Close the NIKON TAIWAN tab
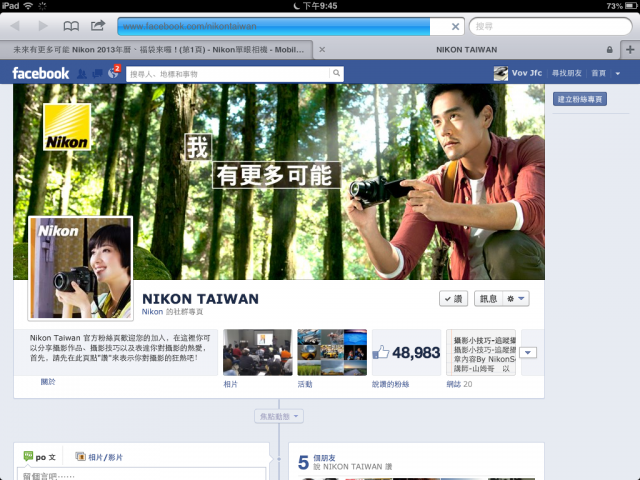Viewport: 640px width, 480px height. click(322, 50)
